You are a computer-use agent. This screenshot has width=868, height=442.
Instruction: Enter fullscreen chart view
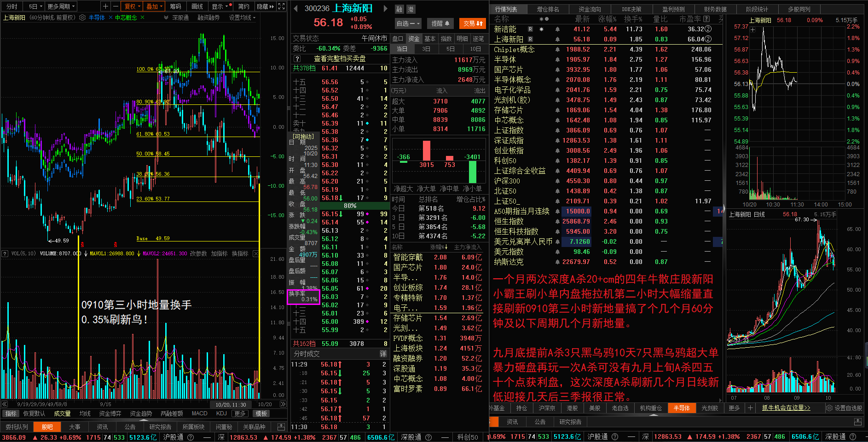pyautogui.click(x=282, y=6)
